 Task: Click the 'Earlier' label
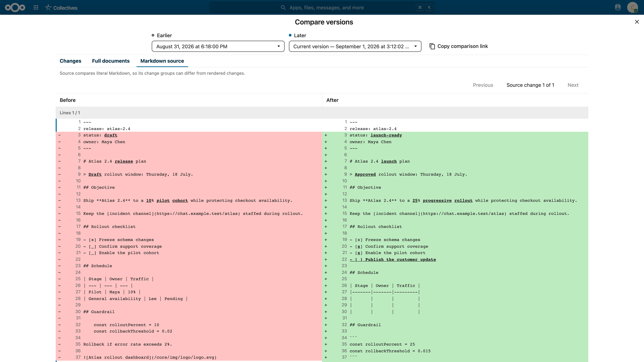(x=164, y=36)
